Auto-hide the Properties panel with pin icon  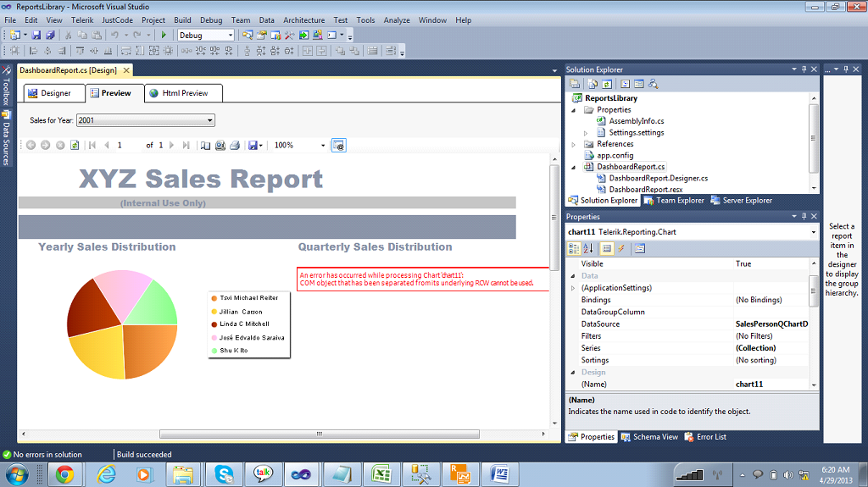(804, 216)
